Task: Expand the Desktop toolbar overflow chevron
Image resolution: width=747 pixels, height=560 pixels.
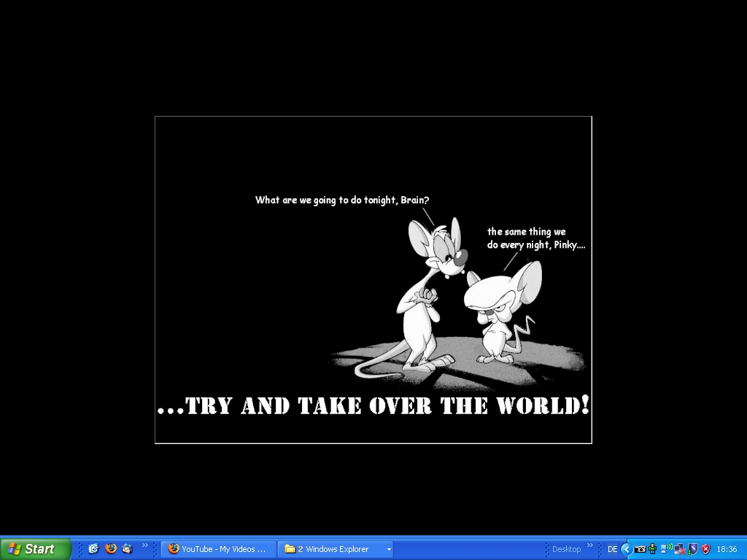Action: coord(590,545)
